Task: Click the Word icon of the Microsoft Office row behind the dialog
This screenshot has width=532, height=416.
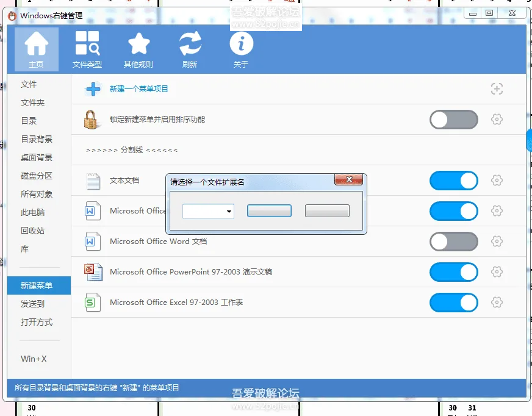Action: point(93,211)
